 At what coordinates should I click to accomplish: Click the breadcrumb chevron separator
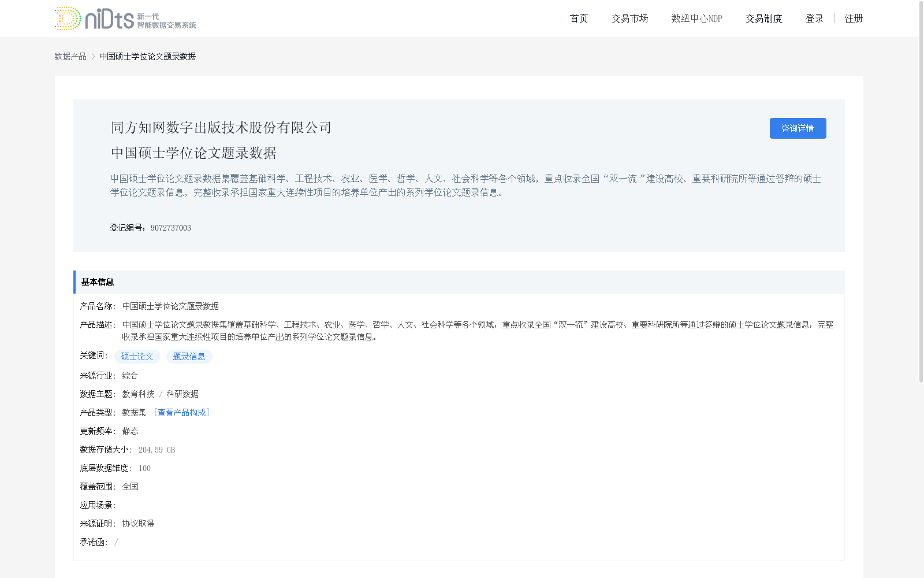click(93, 57)
